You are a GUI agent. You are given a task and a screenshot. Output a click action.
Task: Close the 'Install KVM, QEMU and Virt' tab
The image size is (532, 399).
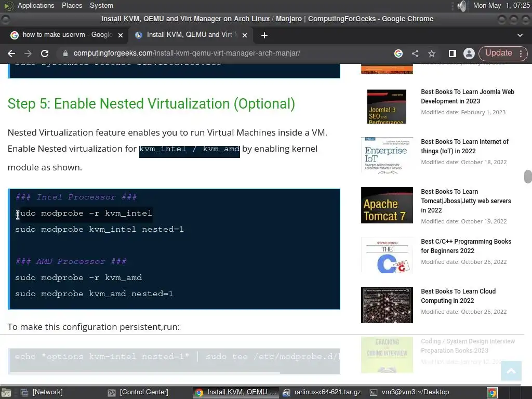pos(245,35)
